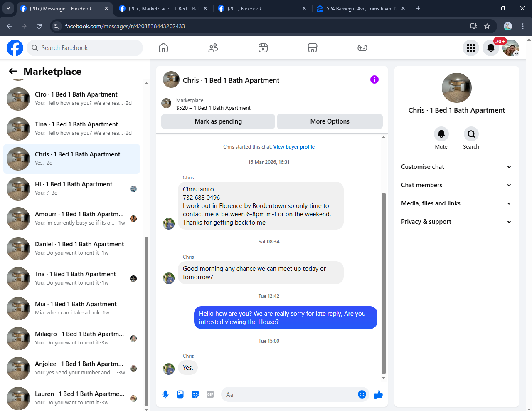The height and width of the screenshot is (411, 532).
Task: Choose a sticker with the sticker icon
Action: [195, 394]
